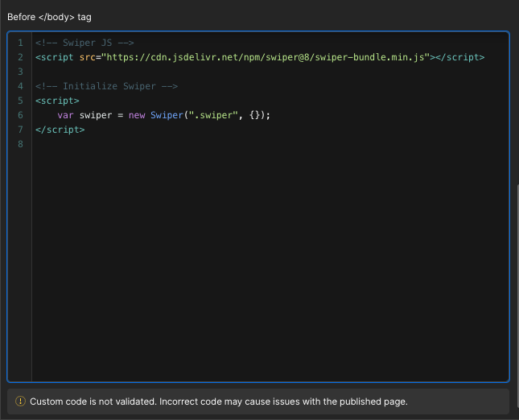
Task: Click the 'Custom code is not validated' warning text
Action: pyautogui.click(x=219, y=401)
